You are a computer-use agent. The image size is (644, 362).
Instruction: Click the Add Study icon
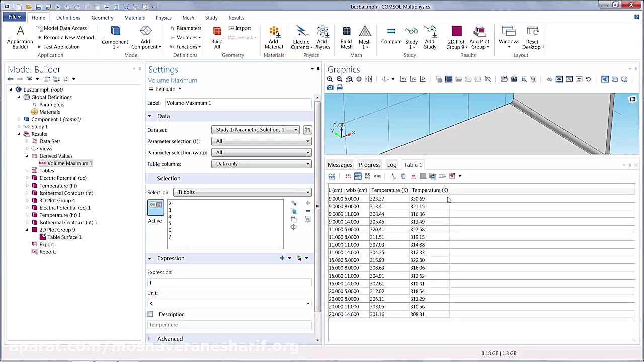tap(430, 38)
